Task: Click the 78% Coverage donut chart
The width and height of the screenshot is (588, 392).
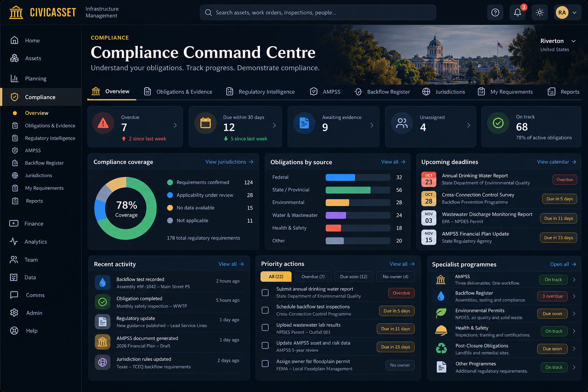Action: pyautogui.click(x=126, y=208)
